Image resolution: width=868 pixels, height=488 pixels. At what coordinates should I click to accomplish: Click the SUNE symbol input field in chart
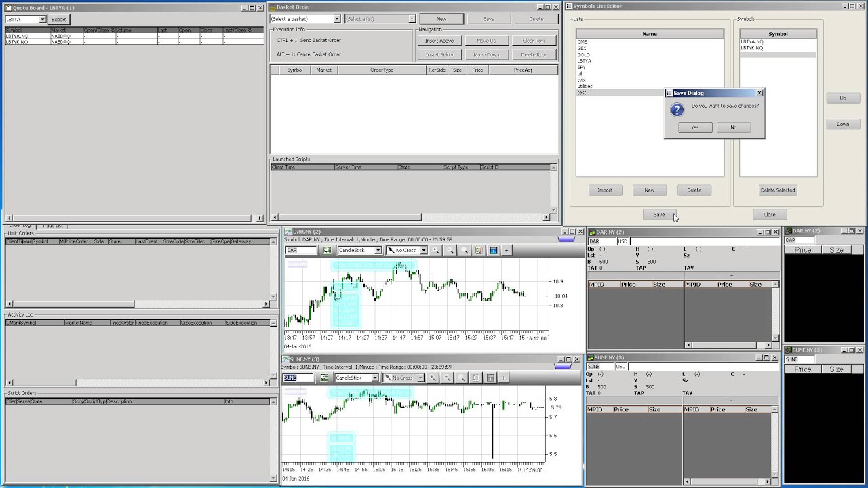pos(298,378)
